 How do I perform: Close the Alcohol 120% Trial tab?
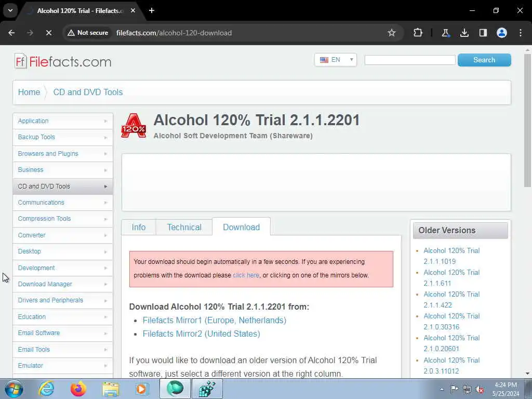pos(133,10)
